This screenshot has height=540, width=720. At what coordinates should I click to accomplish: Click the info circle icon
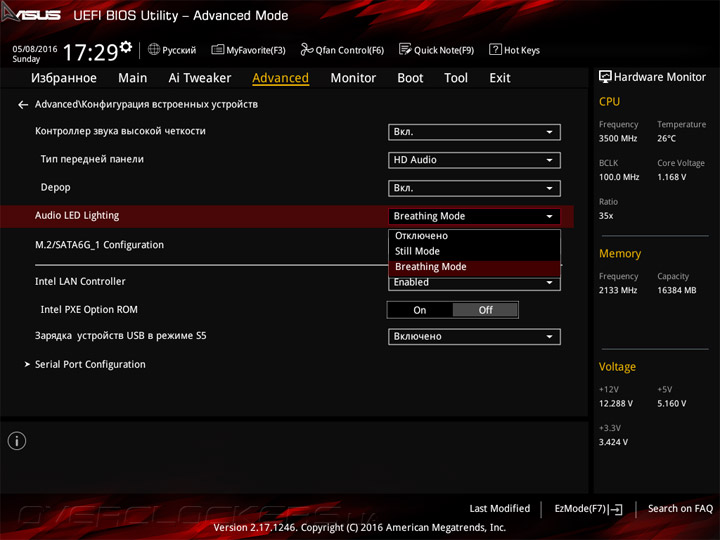pos(17,441)
